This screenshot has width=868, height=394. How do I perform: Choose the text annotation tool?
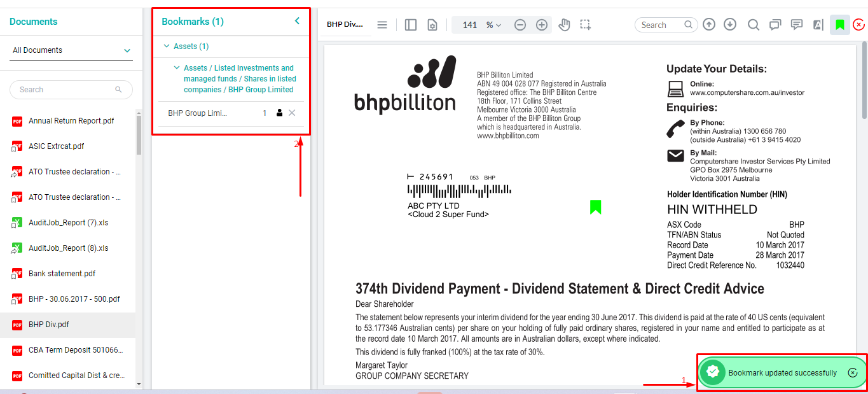coord(818,25)
